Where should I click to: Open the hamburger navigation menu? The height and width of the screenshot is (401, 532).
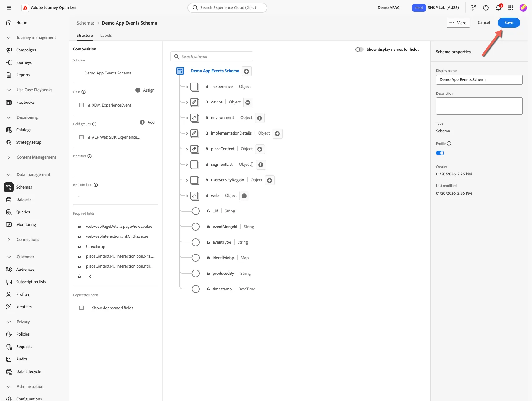pos(9,8)
